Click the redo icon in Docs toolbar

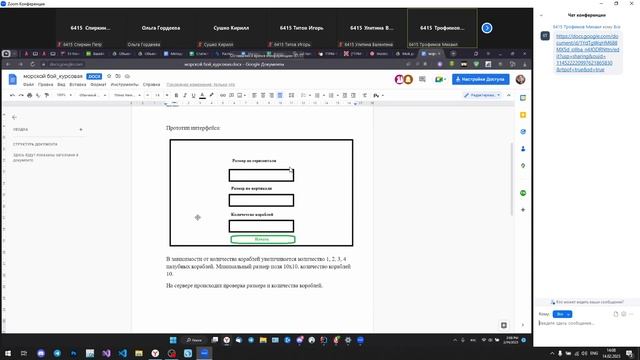[x=21, y=95]
